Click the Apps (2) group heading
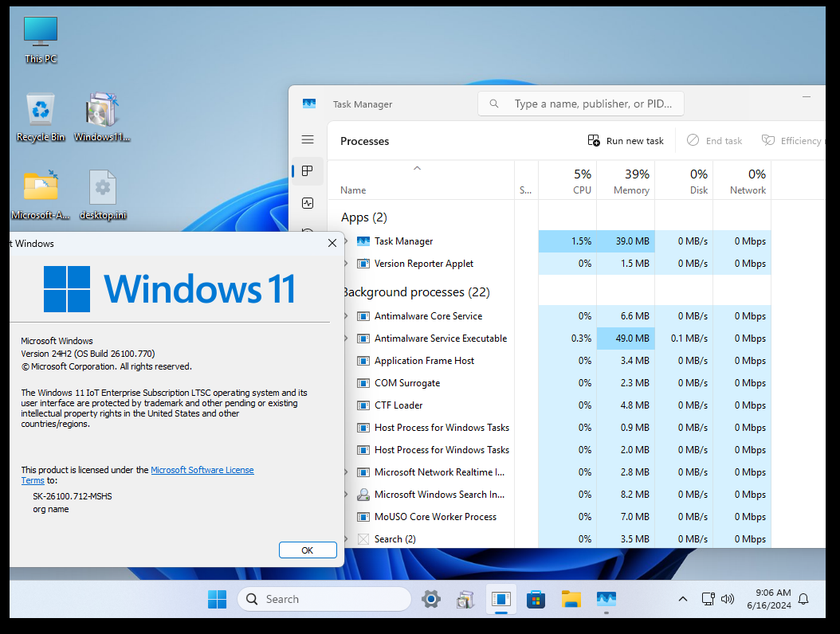 coord(363,217)
